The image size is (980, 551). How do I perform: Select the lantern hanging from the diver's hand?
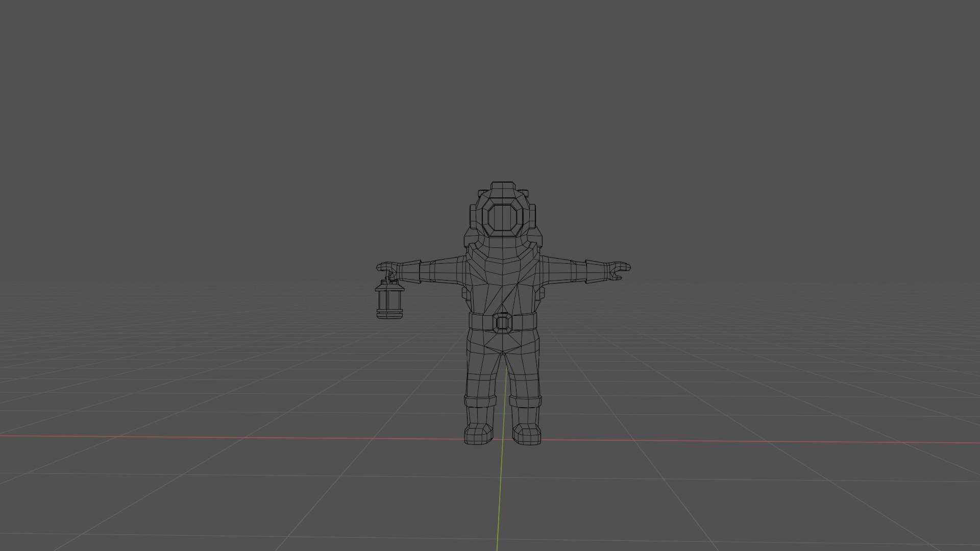click(390, 299)
